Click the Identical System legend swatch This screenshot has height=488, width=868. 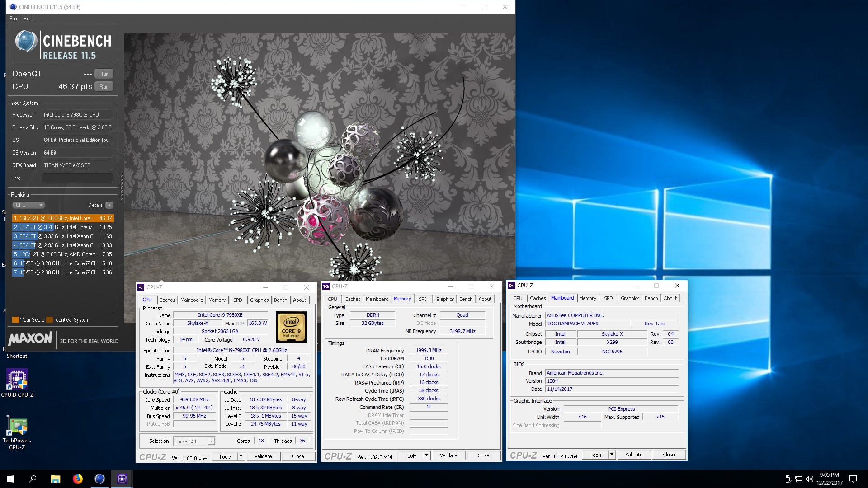tap(49, 320)
